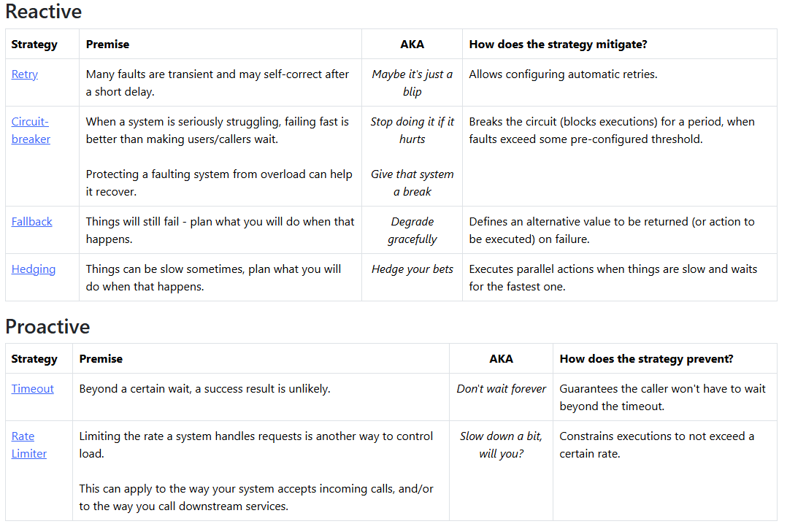This screenshot has height=532, width=806.
Task: Select the Reactive table's Strategy column header
Action: point(34,45)
